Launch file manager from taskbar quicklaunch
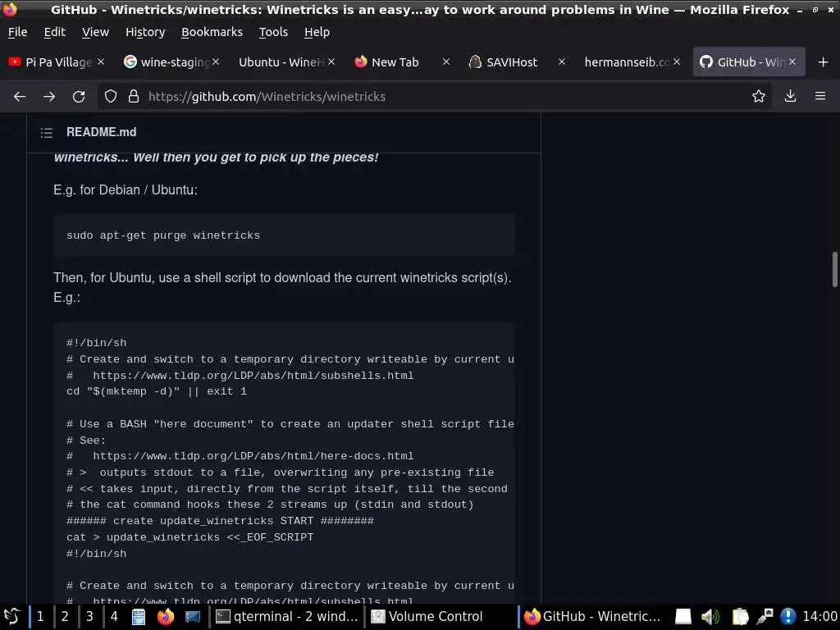The height and width of the screenshot is (630, 840). 139,617
